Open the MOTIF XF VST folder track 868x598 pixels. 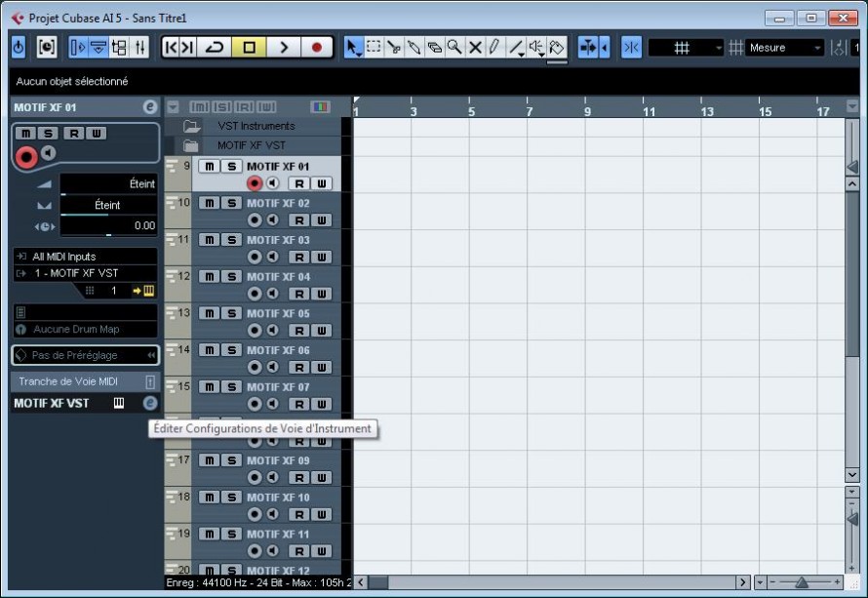[191, 145]
